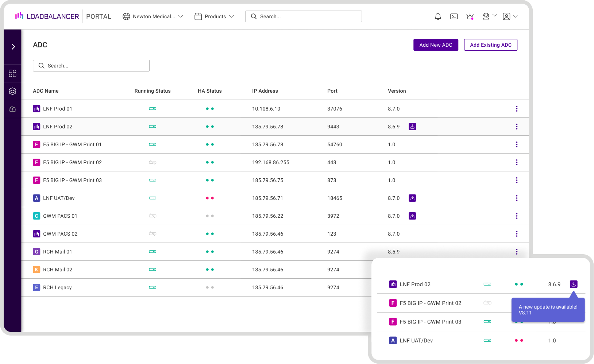The height and width of the screenshot is (364, 594).
Task: Open more options for F5 BIG IP - GWM Print 02
Action: point(517,162)
